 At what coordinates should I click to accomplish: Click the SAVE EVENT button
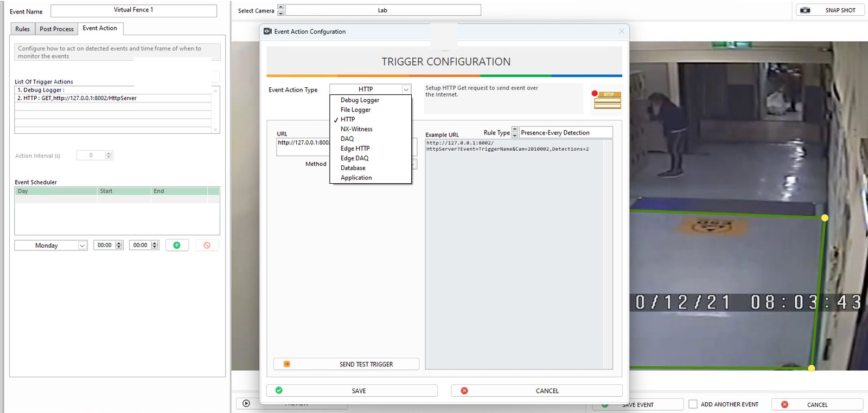pyautogui.click(x=638, y=405)
